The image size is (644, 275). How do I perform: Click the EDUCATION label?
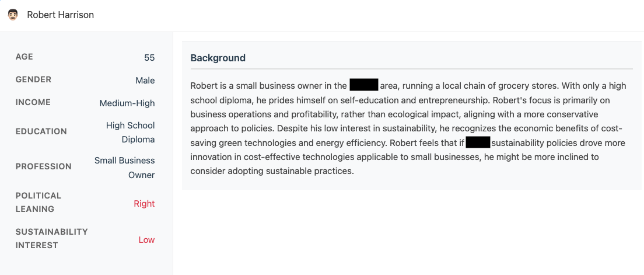coord(41,131)
